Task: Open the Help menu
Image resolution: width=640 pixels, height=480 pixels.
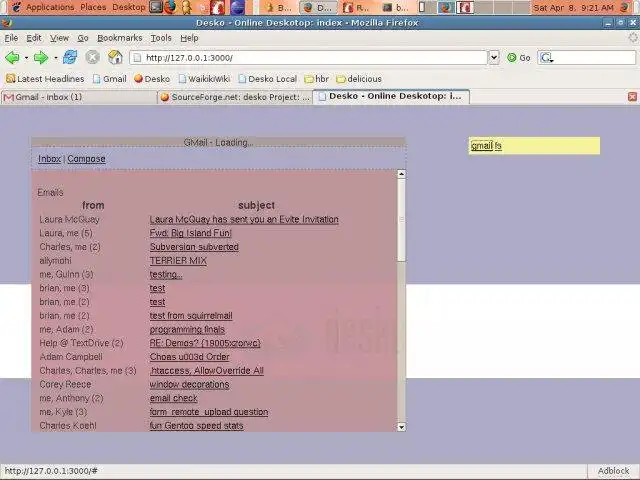Action: click(x=189, y=38)
